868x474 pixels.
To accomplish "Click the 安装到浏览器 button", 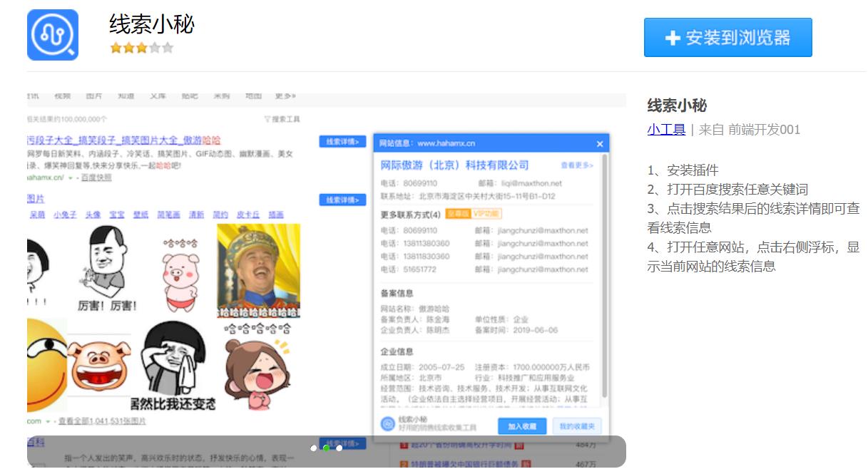I will (727, 38).
